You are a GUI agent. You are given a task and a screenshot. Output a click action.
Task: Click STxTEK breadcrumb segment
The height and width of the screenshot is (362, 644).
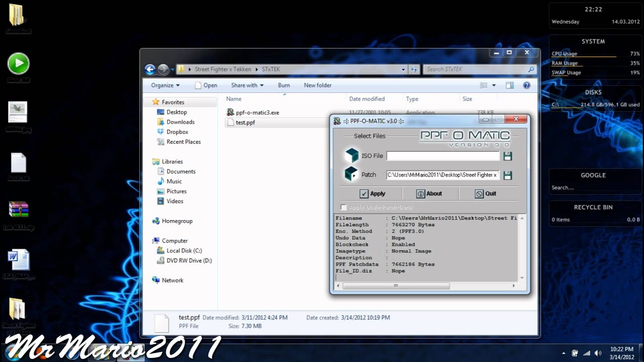point(271,69)
